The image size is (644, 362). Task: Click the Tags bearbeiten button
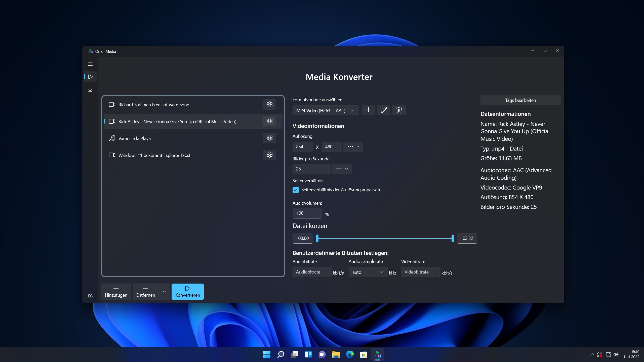pos(520,100)
